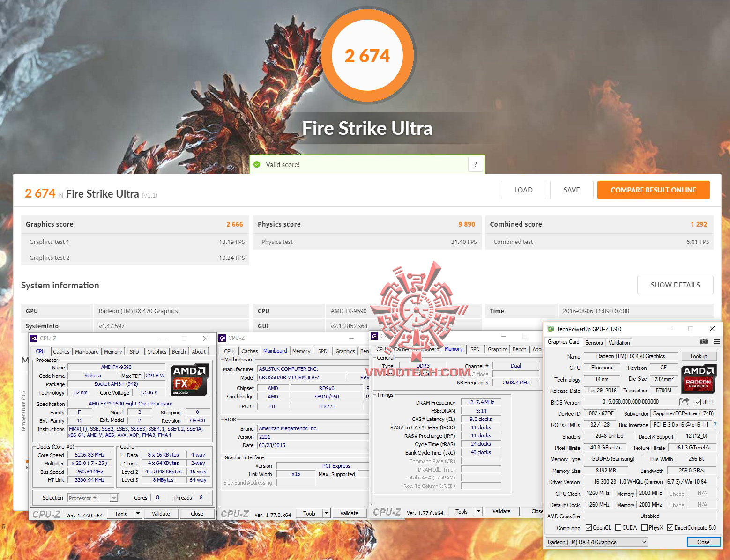This screenshot has width=730, height=560.
Task: Click the CPU-Z application icon in the title bar
Action: click(x=33, y=338)
